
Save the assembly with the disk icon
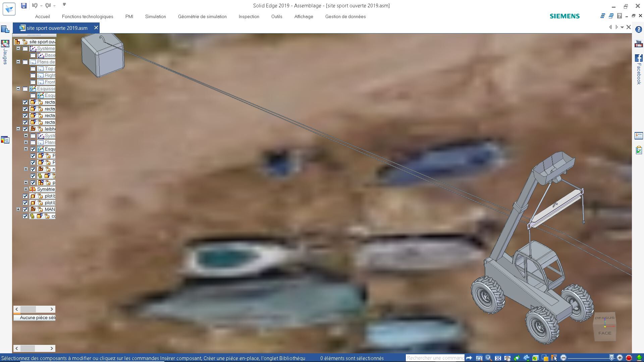click(x=23, y=5)
